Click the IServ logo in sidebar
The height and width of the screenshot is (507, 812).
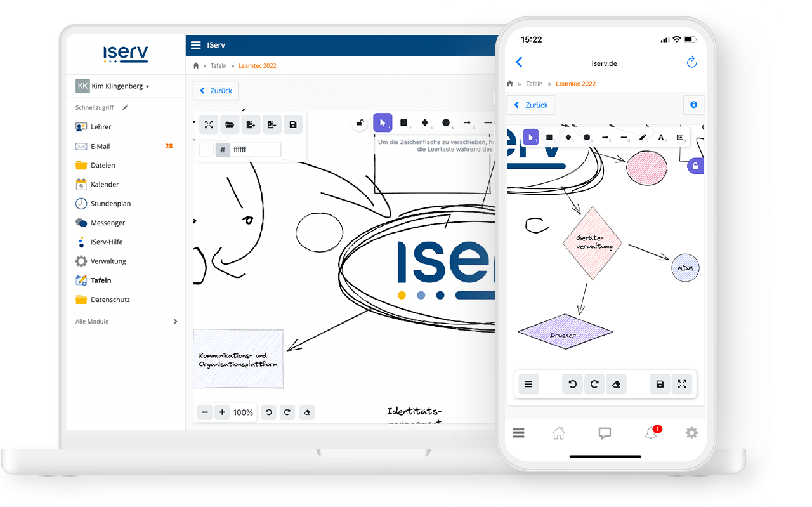point(126,54)
